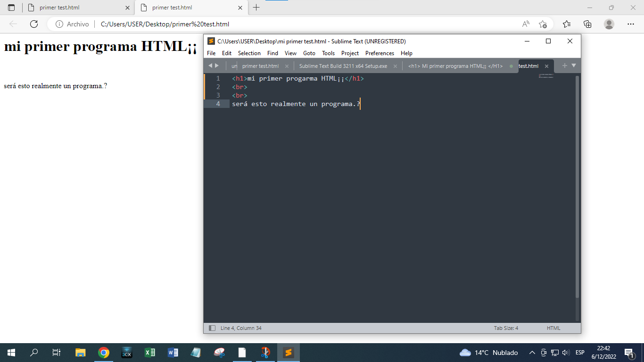Image resolution: width=644 pixels, height=362 pixels.
Task: Open the Preferences menu
Action: [380, 53]
